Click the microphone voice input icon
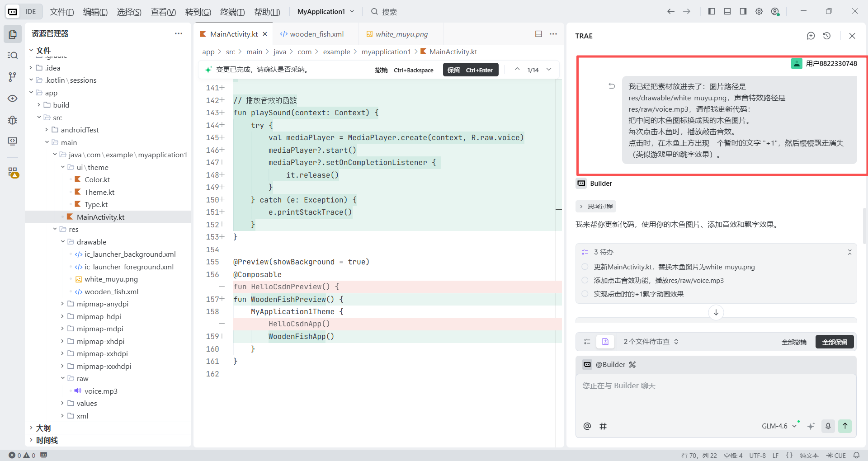 828,426
